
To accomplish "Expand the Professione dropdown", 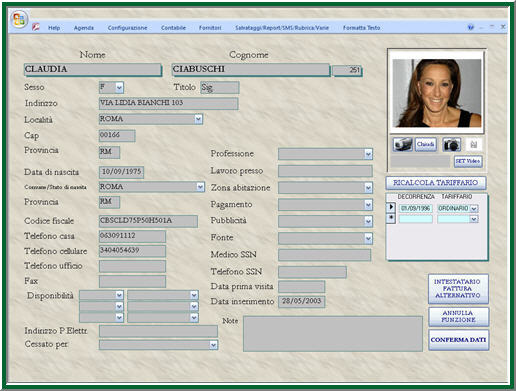I will point(368,154).
